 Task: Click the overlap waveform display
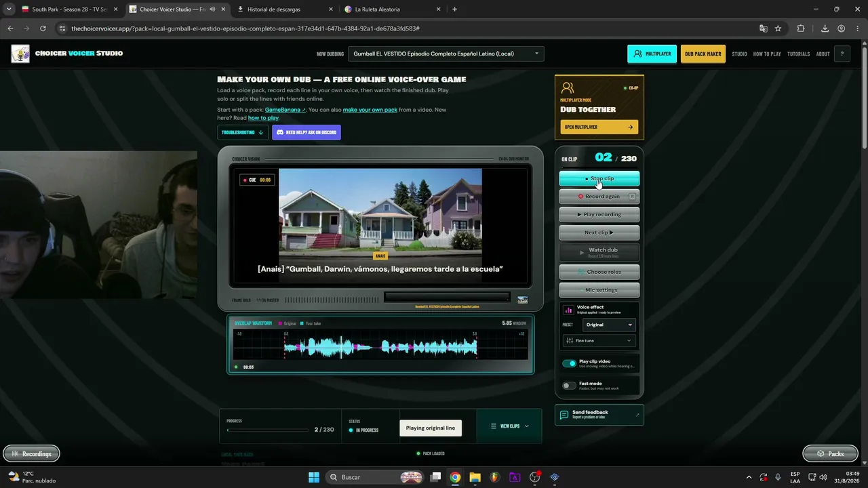[380, 344]
